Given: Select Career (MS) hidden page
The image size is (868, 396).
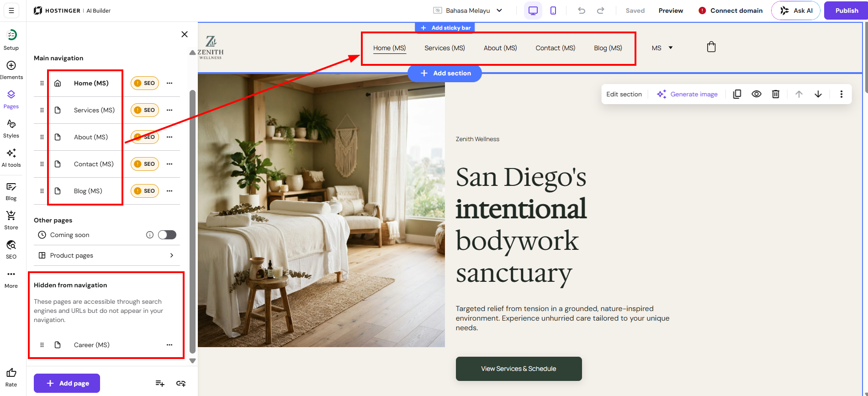Looking at the screenshot, I should [x=92, y=345].
